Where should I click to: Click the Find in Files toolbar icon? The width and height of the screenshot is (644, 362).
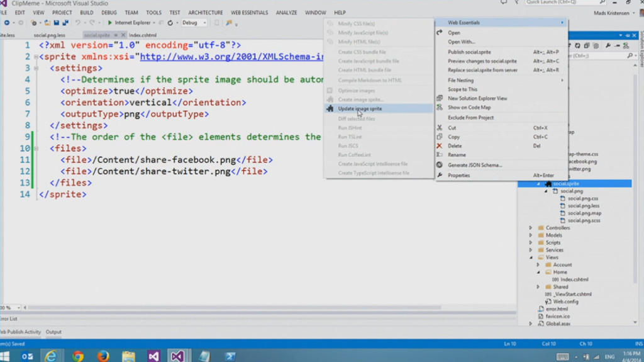(229, 23)
